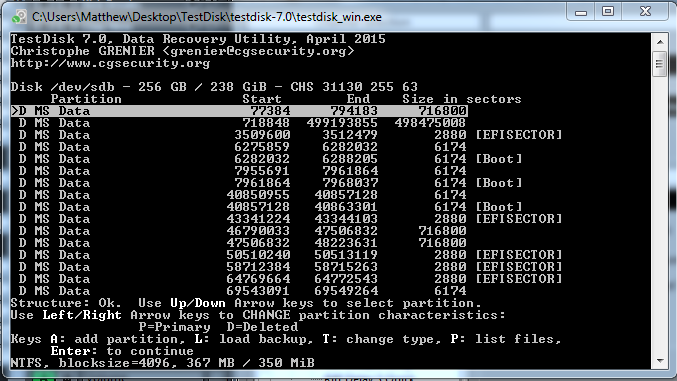Click the 'Enter: to continue' hint
Image resolution: width=677 pixels, height=381 pixels.
click(122, 351)
